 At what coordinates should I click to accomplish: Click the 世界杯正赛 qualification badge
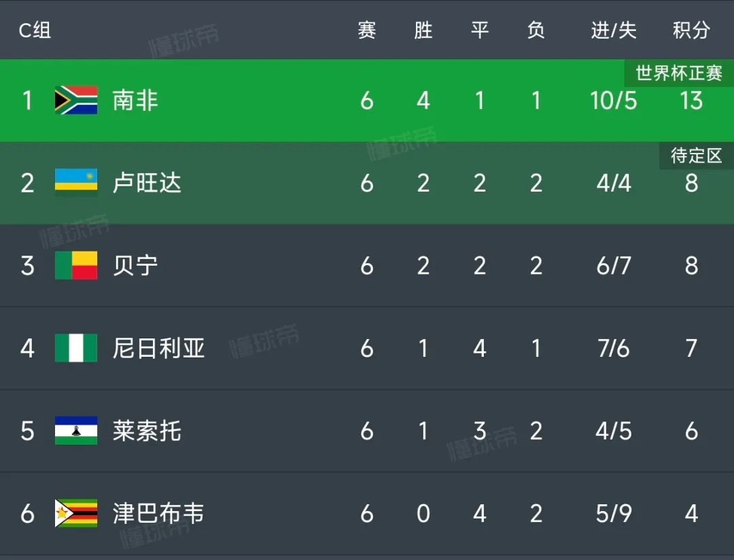point(678,73)
